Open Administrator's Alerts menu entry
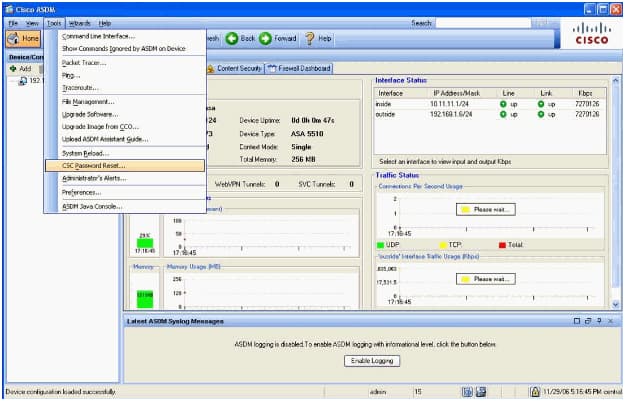The height and width of the screenshot is (401, 625). (x=125, y=178)
